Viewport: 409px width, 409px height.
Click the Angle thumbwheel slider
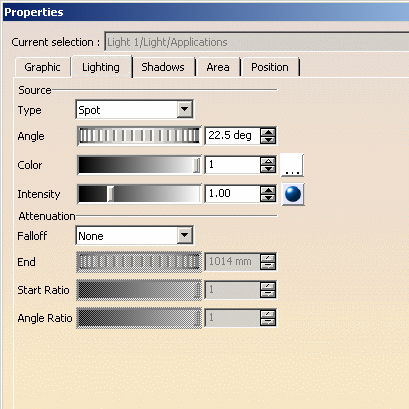click(x=139, y=136)
